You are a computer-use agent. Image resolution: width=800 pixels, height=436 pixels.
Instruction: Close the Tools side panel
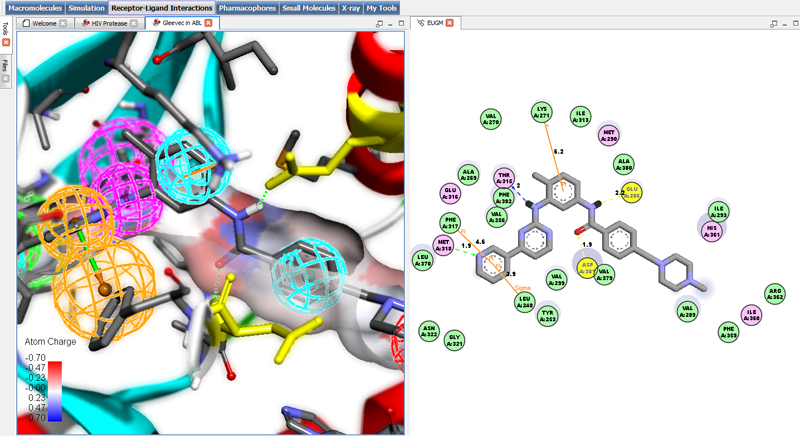(6, 43)
